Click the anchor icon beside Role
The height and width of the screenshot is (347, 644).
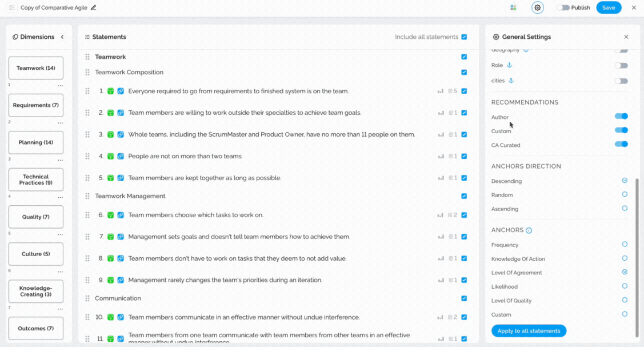(x=509, y=65)
